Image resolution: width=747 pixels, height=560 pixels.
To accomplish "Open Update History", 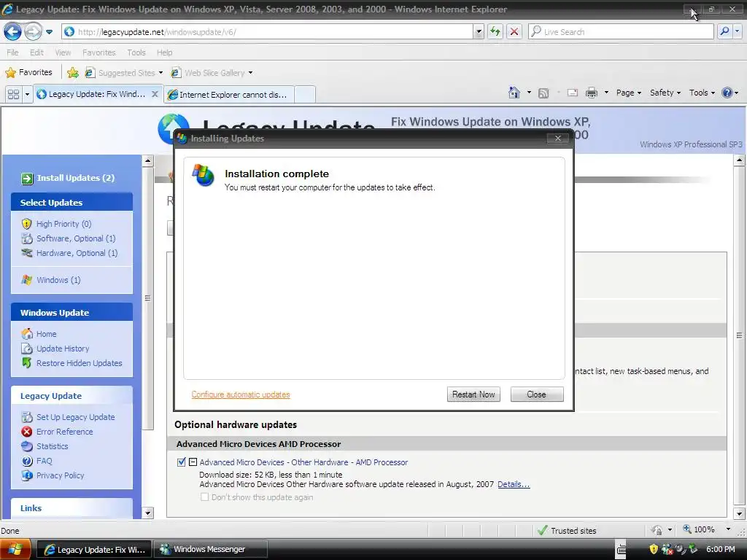I will (x=55, y=349).
